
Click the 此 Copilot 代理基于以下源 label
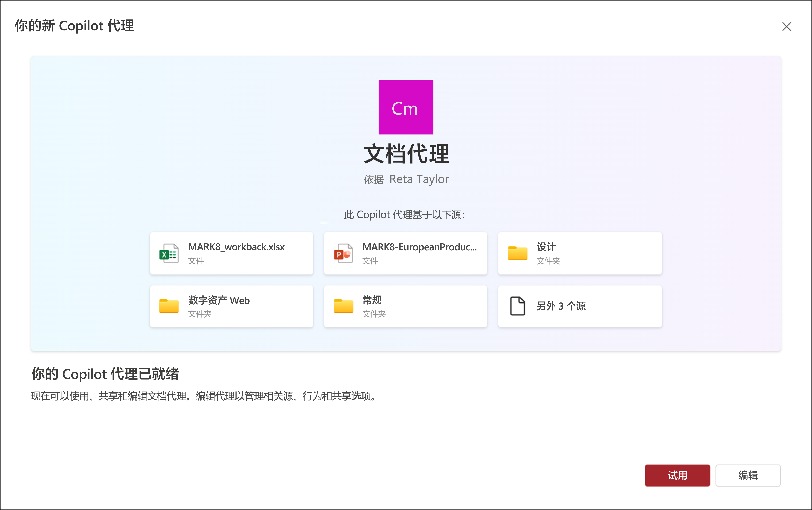[405, 215]
